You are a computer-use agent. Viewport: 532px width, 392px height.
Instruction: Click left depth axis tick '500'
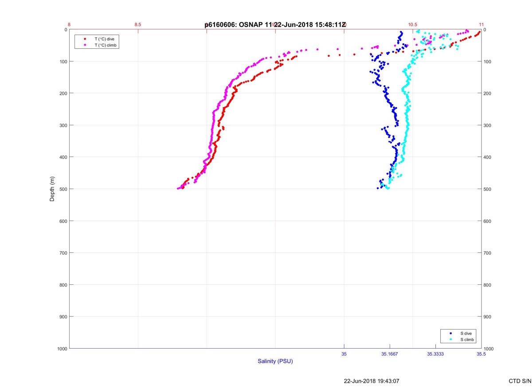click(x=63, y=189)
